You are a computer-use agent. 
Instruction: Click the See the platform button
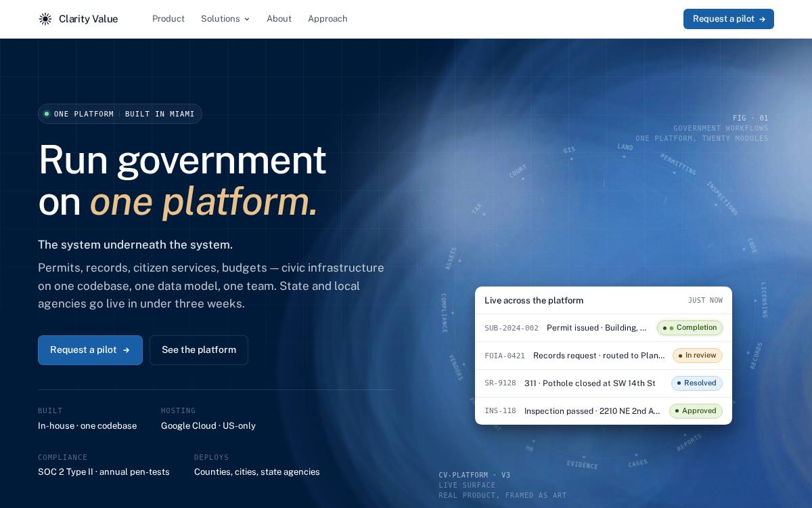(199, 350)
